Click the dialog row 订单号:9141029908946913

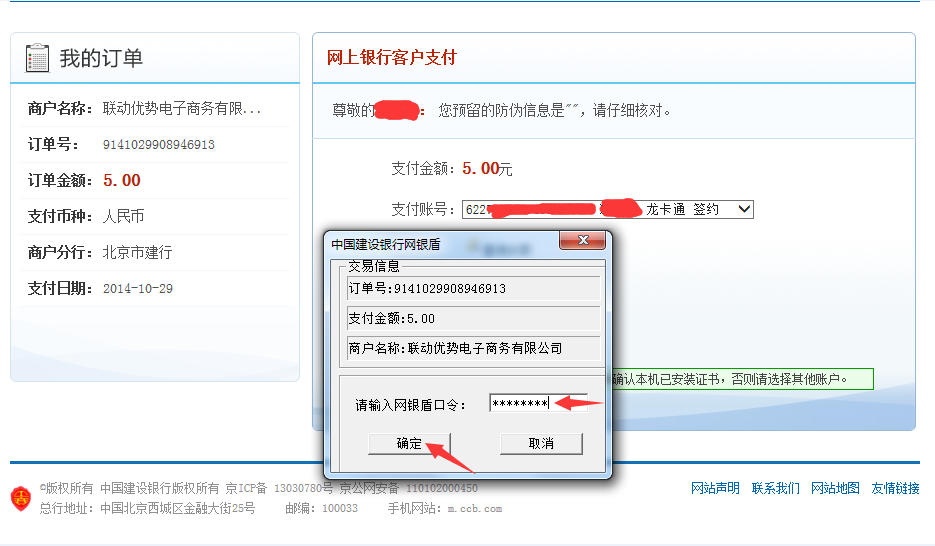(x=473, y=288)
